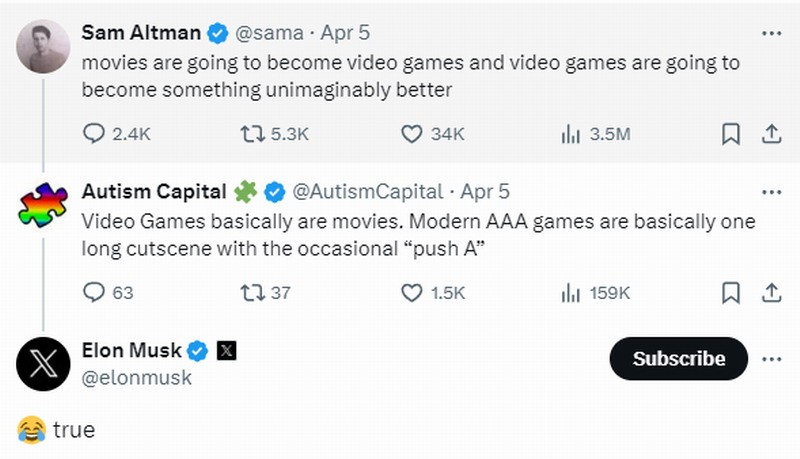Retweet Autism Capital's post
The height and width of the screenshot is (459, 800).
[253, 293]
